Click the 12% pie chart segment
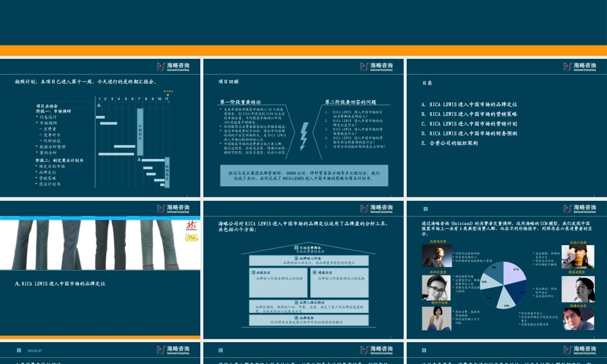 point(487,281)
